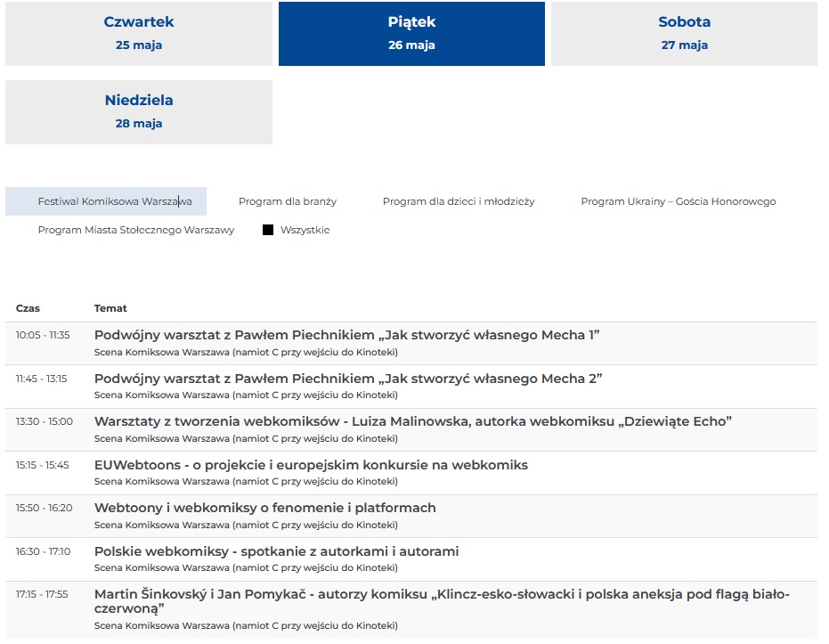Show all events with Wszystkie filter
This screenshot has width=829, height=644.
305,230
